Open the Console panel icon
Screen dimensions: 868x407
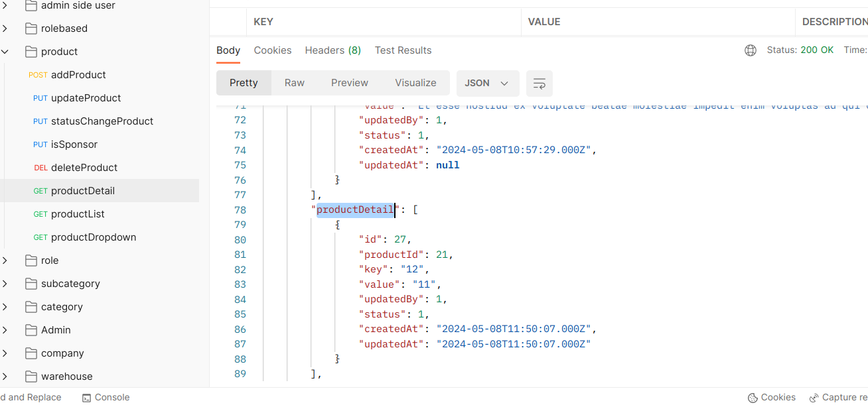(x=87, y=398)
